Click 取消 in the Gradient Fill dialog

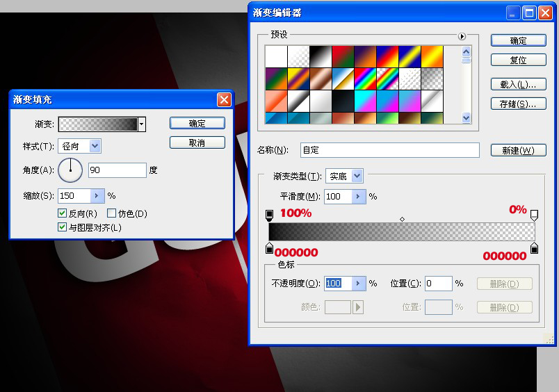pyautogui.click(x=197, y=142)
